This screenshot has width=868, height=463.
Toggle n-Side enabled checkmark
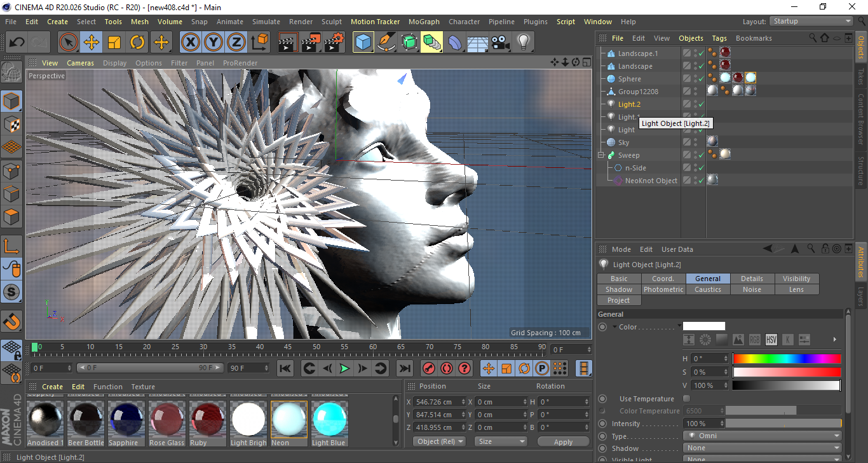(701, 168)
